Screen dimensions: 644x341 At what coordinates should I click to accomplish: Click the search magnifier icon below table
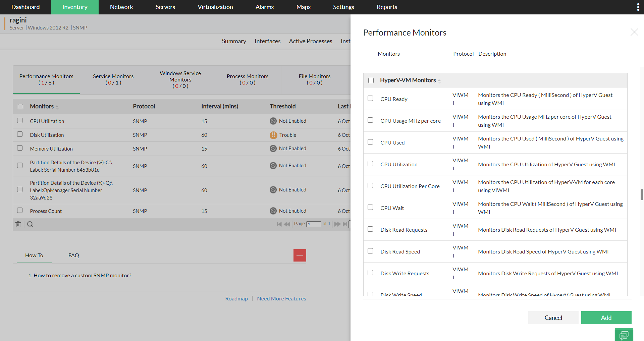coord(30,224)
